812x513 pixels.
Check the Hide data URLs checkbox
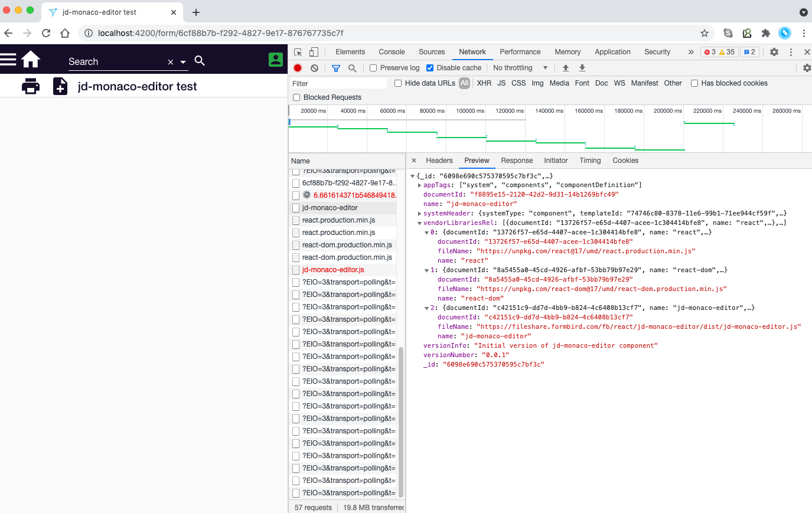pyautogui.click(x=398, y=83)
